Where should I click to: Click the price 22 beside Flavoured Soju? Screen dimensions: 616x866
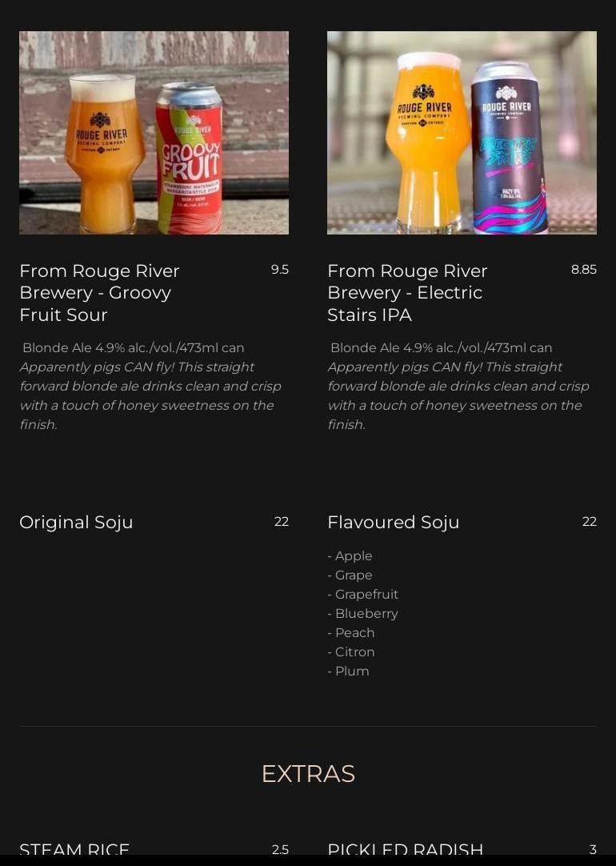tap(589, 522)
